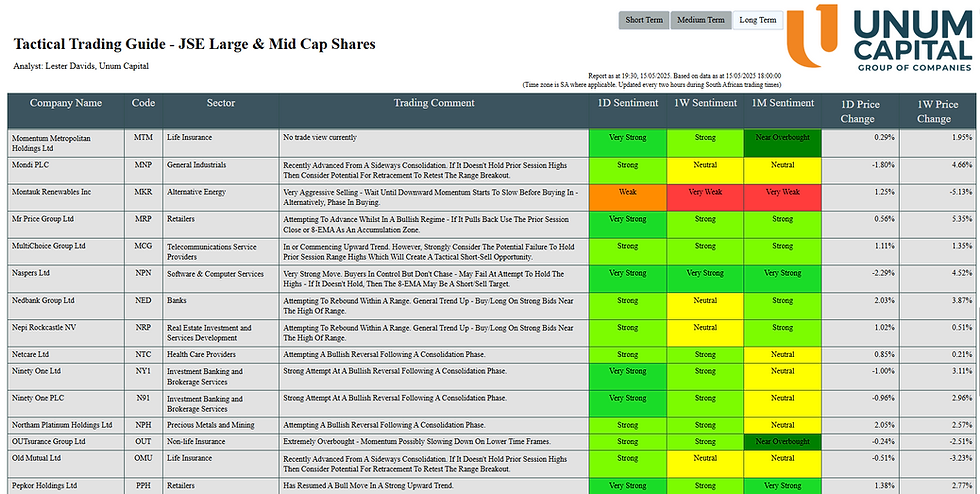Select MultiChoice Group Ltd name
The height and width of the screenshot is (494, 980).
(x=49, y=246)
